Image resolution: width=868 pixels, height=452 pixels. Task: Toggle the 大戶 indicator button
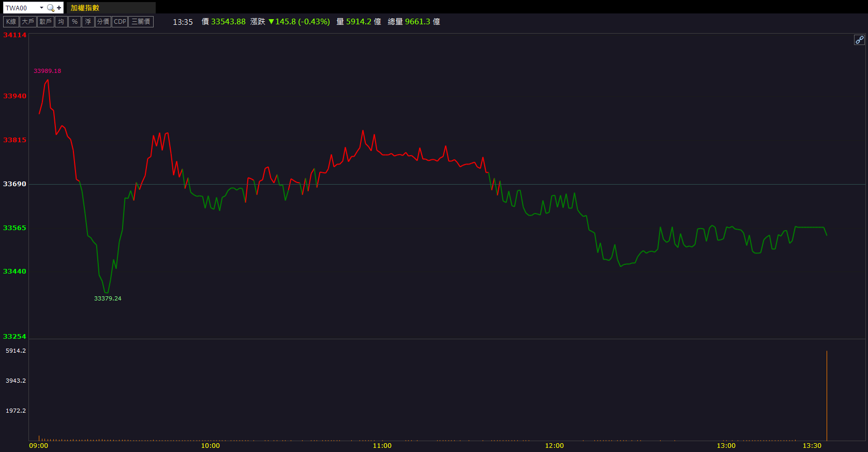click(28, 22)
